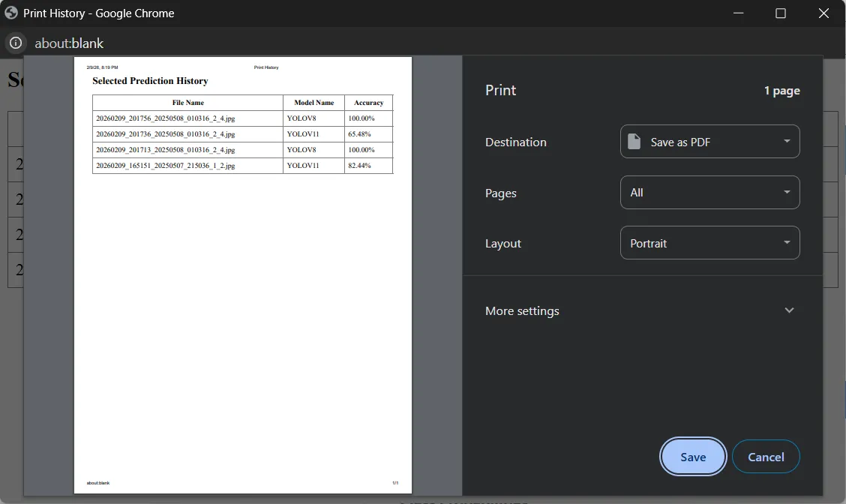
Task: Click the print preview page thumbnail
Action: pyautogui.click(x=243, y=275)
